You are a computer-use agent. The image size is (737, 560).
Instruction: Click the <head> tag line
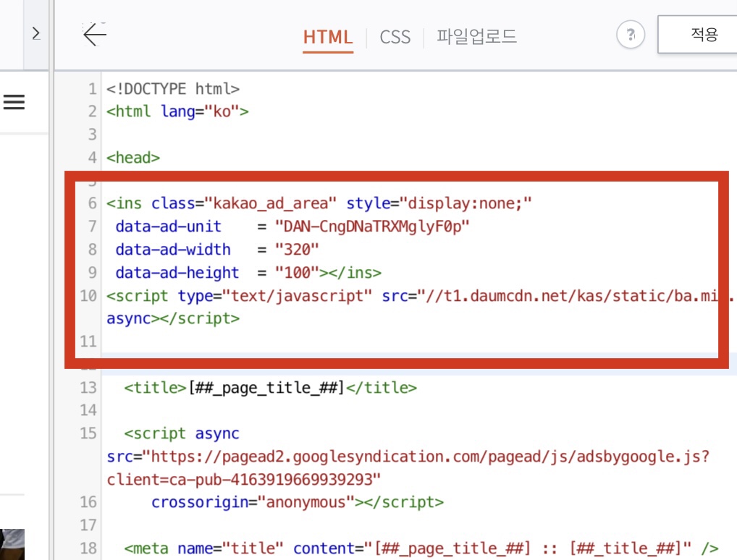click(x=133, y=158)
